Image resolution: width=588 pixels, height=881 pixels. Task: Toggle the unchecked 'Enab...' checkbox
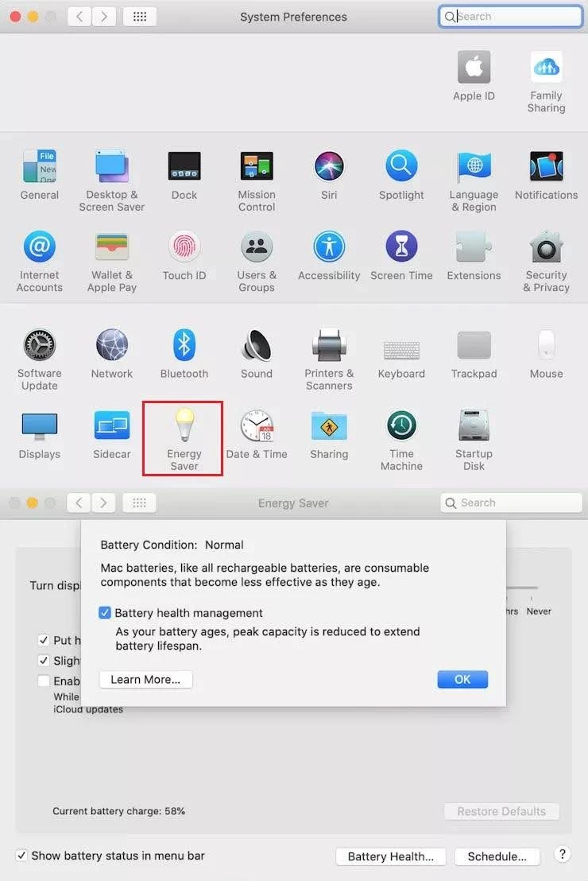(x=43, y=681)
